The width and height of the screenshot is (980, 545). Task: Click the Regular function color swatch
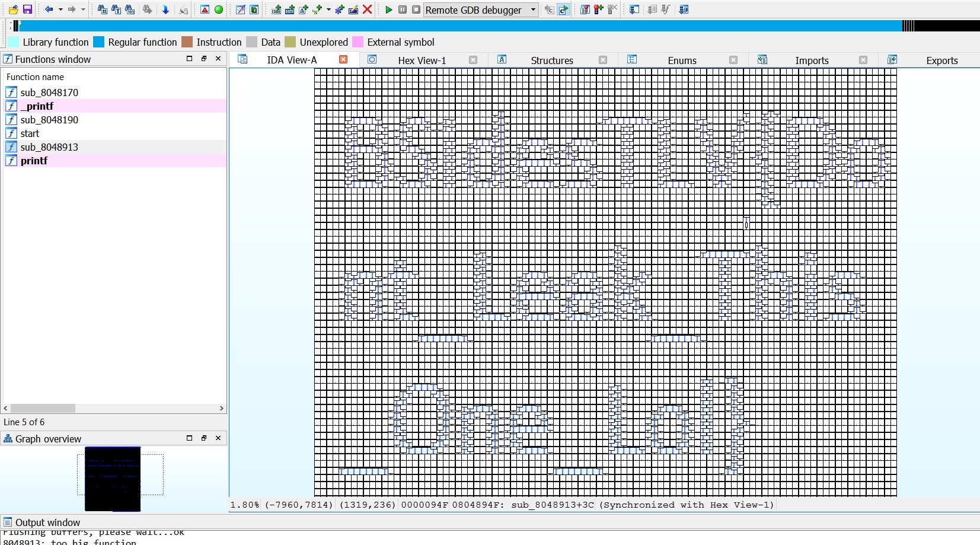click(99, 42)
